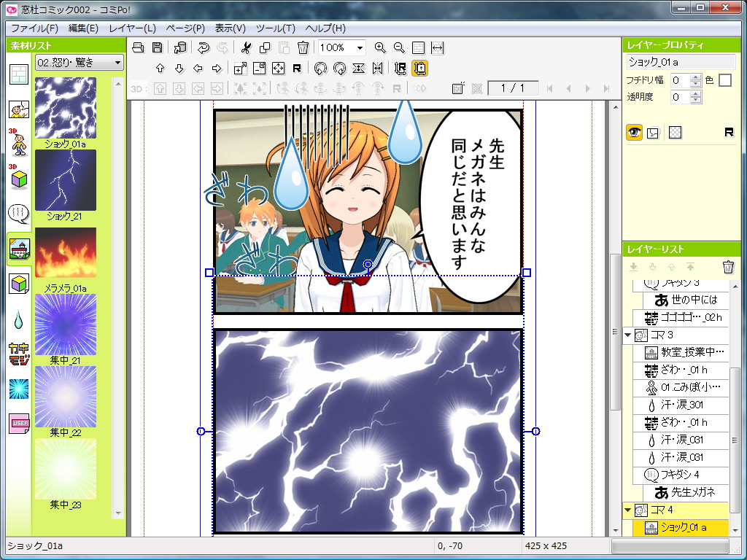Toggle the highlighted aspect ratio lock icon
This screenshot has width=747, height=560.
[419, 68]
